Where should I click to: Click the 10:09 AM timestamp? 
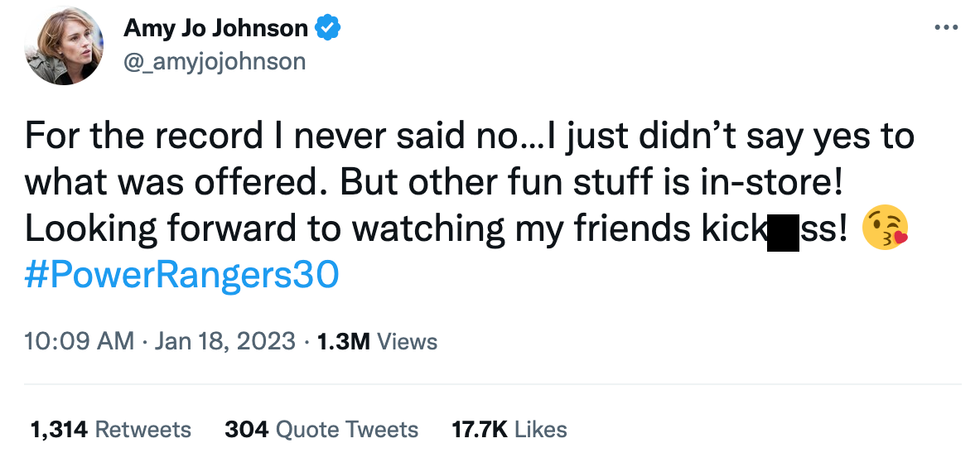pyautogui.click(x=77, y=342)
